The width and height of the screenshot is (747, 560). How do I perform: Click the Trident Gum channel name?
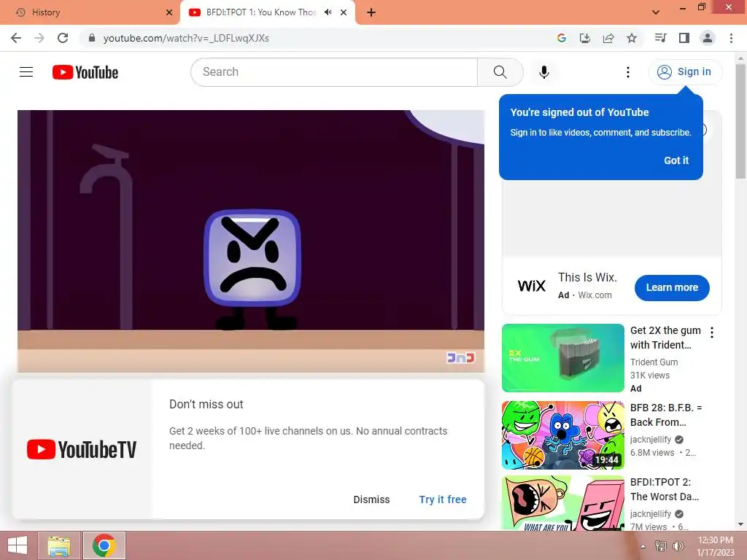click(654, 362)
